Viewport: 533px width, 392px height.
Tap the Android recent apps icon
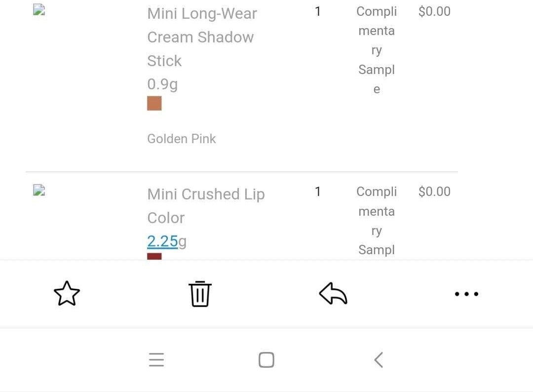156,360
